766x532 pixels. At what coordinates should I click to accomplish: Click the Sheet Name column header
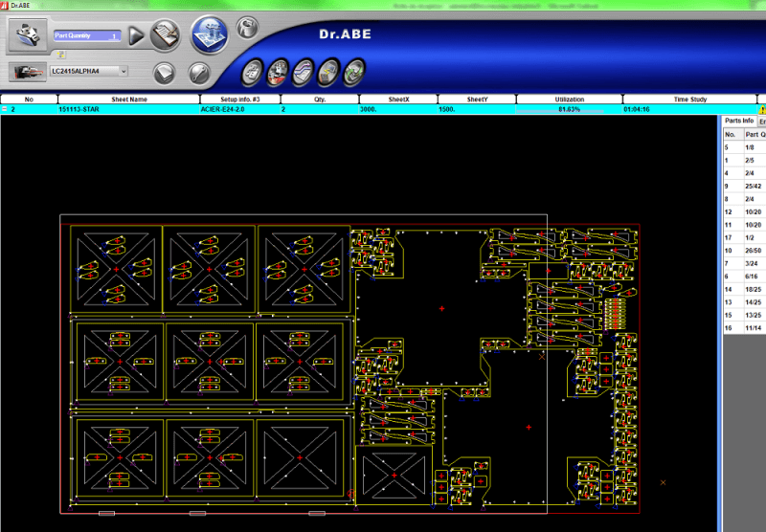click(x=129, y=100)
